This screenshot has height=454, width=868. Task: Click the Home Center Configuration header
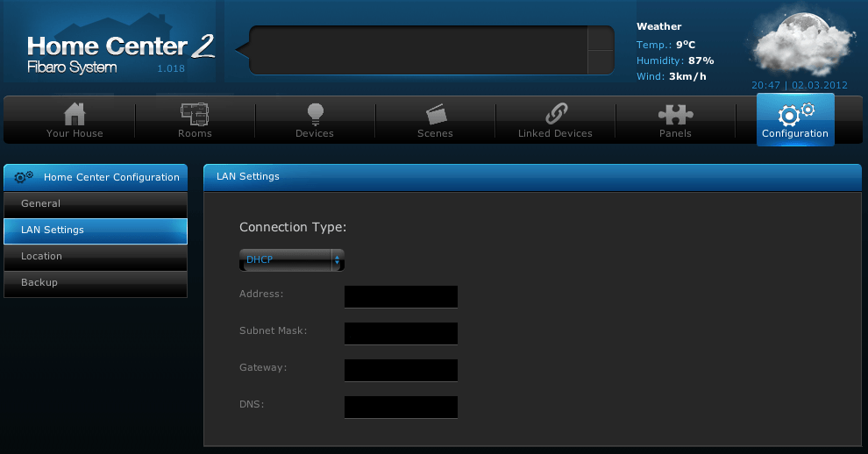pyautogui.click(x=96, y=177)
